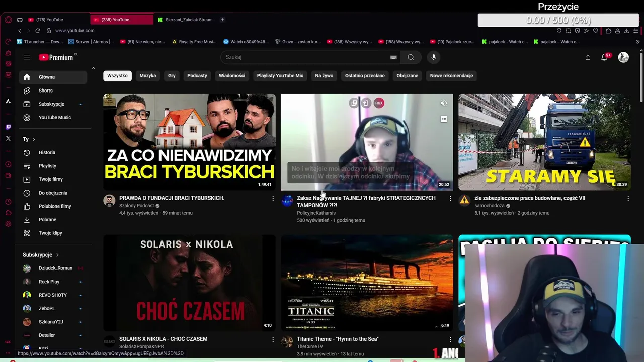The height and width of the screenshot is (362, 644).
Task: Open Shorts from the sidebar
Action: 53,90
